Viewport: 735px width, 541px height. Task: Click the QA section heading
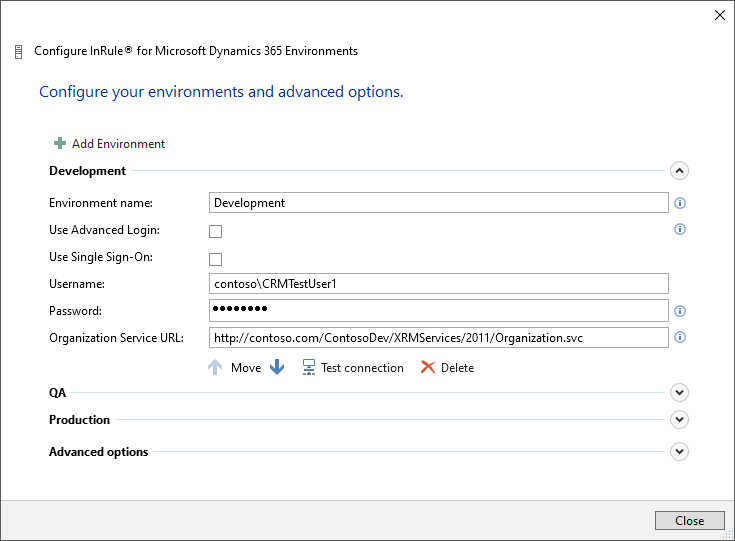click(x=58, y=393)
